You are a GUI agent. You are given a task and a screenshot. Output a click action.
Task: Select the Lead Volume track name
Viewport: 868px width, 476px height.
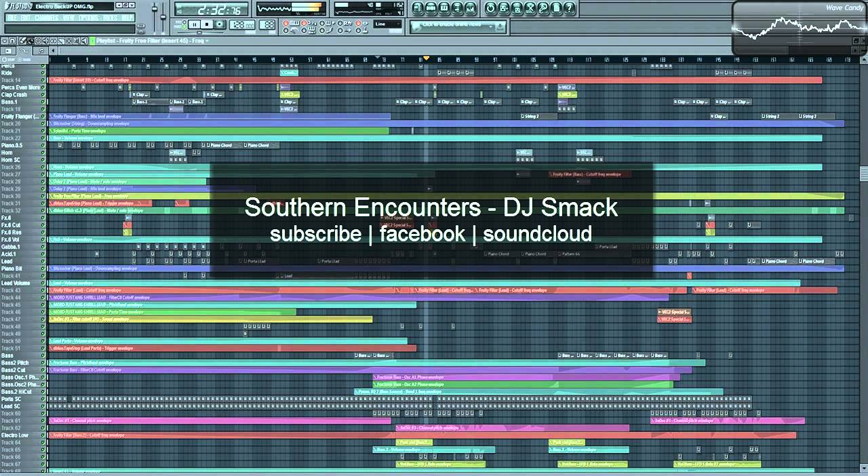(16, 283)
